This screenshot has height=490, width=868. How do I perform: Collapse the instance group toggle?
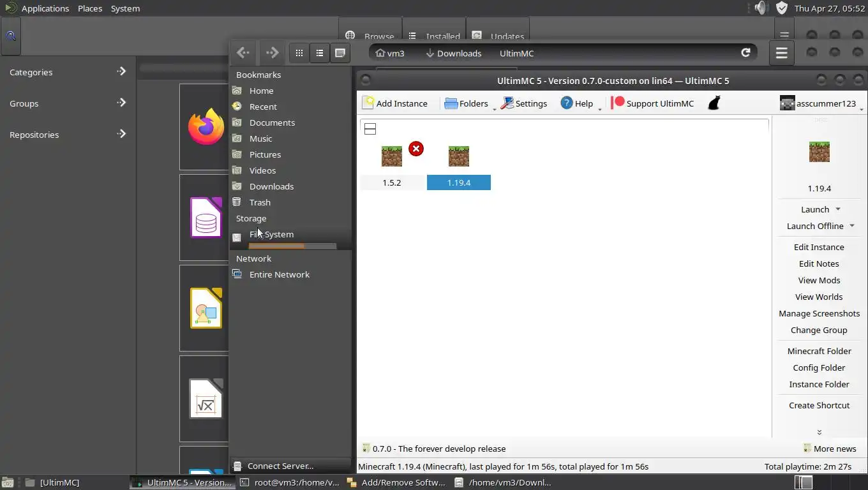[x=370, y=129]
